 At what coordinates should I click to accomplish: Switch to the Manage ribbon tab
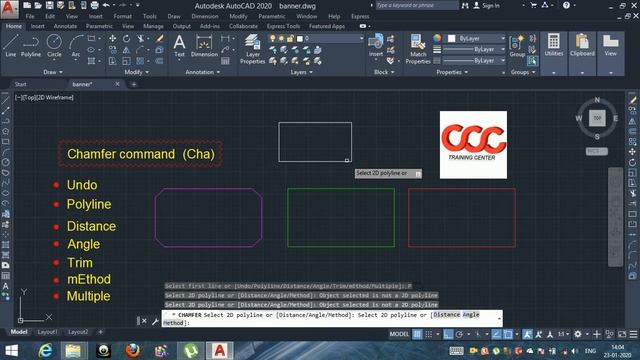tap(153, 26)
